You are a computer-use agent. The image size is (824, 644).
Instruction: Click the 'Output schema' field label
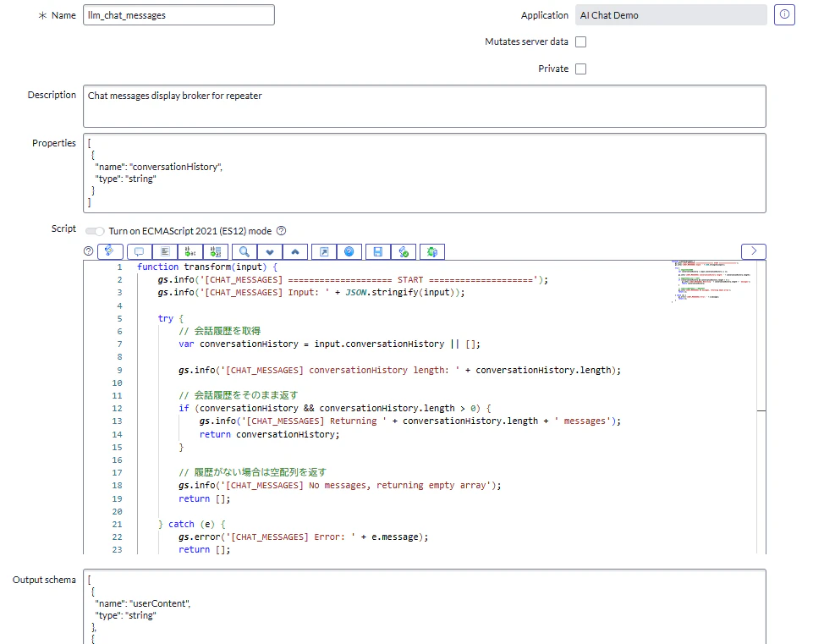pos(44,580)
